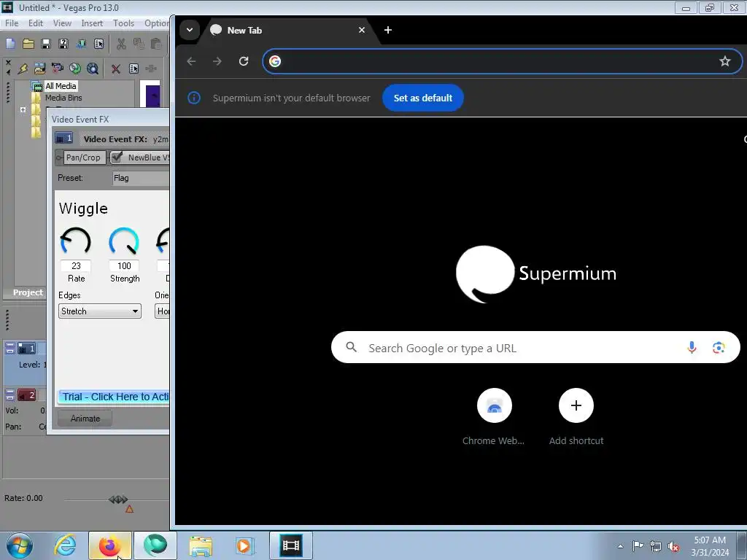
Task: Click the Trial activation banner
Action: click(x=113, y=397)
